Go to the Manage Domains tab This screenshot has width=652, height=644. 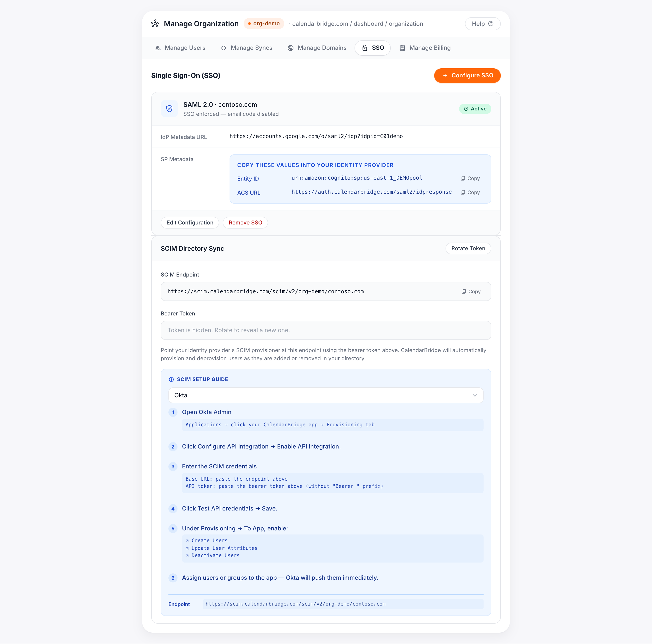click(x=317, y=48)
